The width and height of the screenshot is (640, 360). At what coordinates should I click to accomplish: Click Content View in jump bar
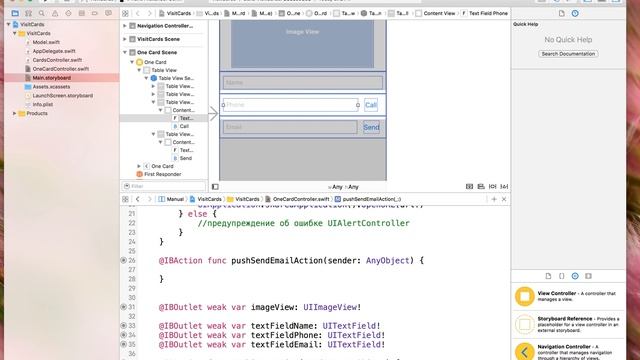click(435, 13)
